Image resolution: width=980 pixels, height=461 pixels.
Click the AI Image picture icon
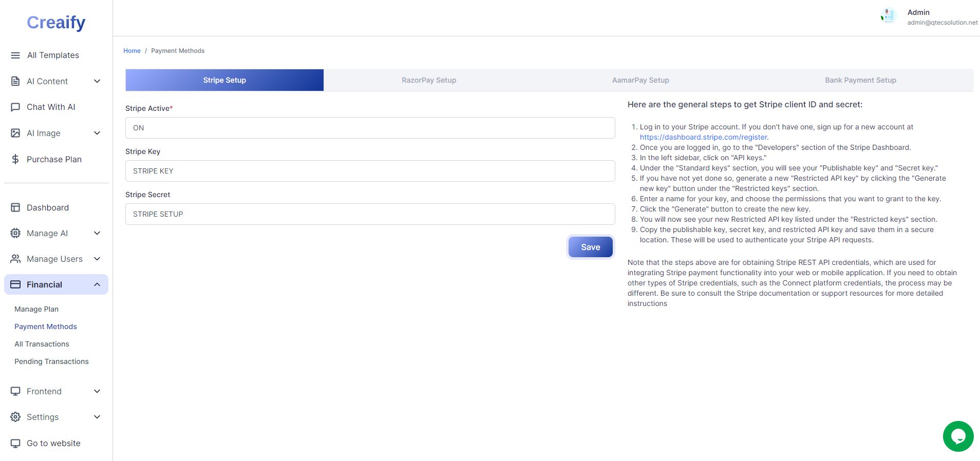[x=15, y=133]
